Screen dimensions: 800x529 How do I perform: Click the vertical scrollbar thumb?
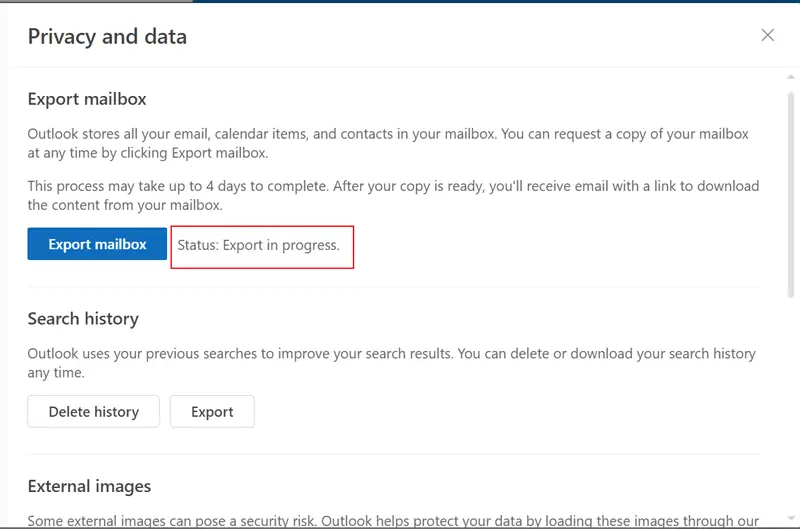tap(791, 190)
